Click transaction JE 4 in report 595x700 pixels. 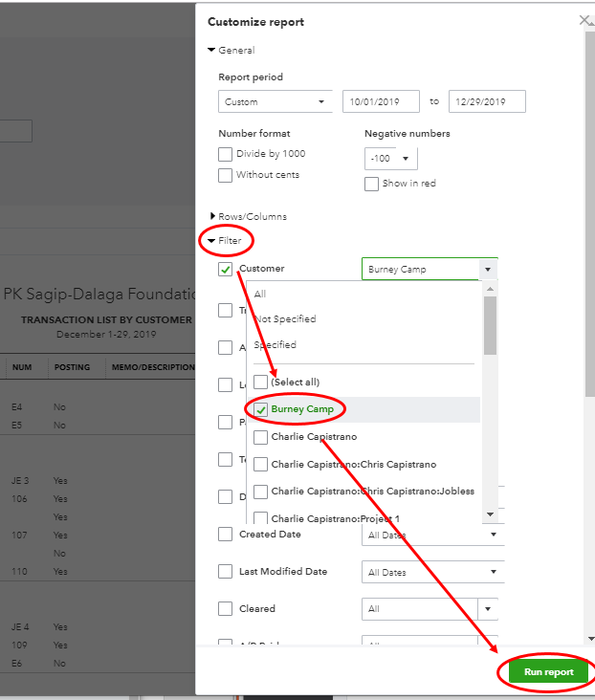[x=20, y=626]
